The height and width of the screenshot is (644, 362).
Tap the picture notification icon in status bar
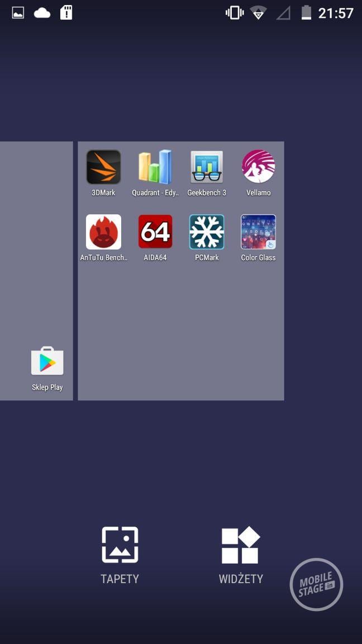(x=18, y=13)
